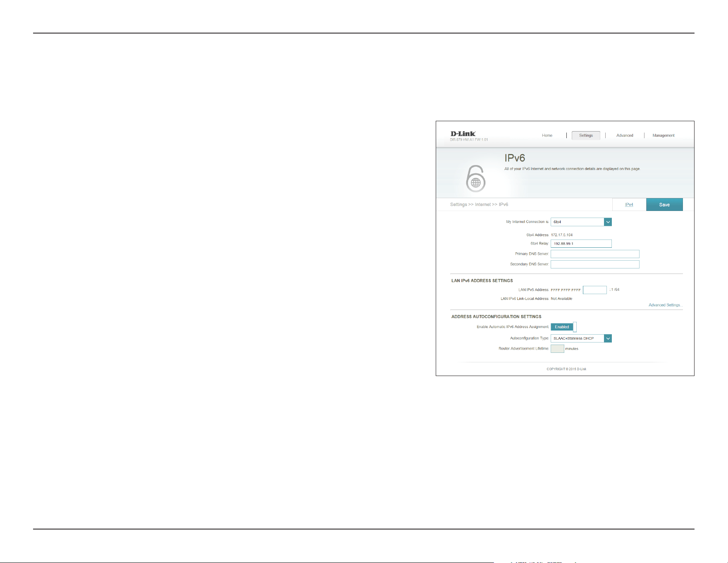Open the Autoconfiguration Type dropdown

(x=581, y=338)
